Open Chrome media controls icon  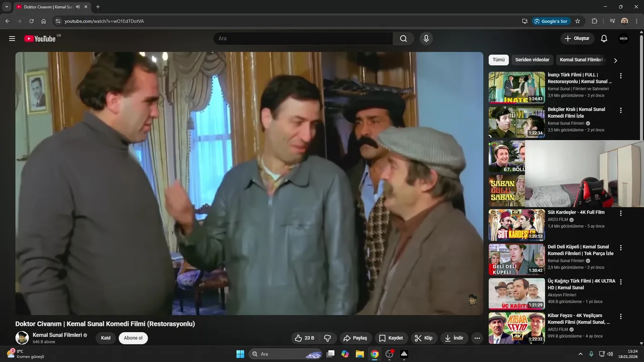tap(612, 21)
